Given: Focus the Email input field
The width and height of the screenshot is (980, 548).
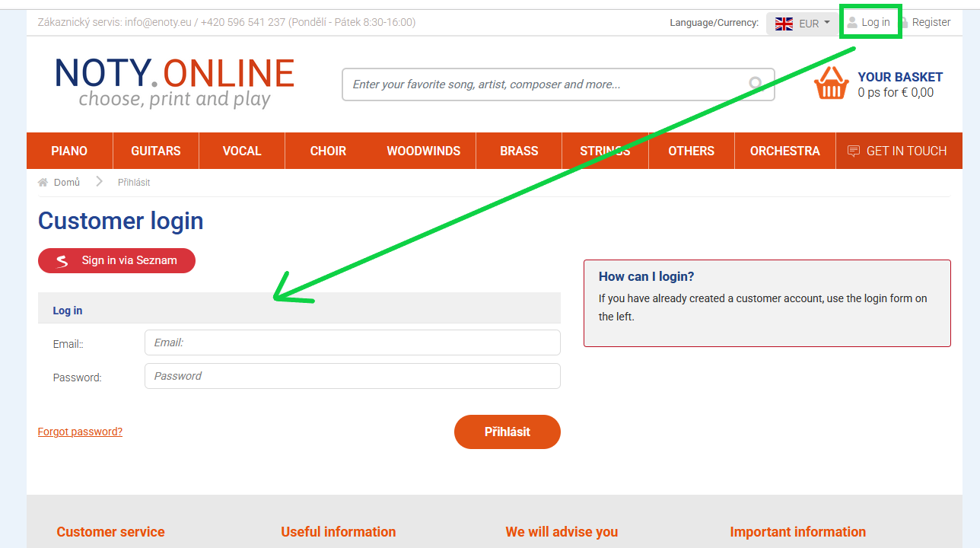Looking at the screenshot, I should coord(352,342).
